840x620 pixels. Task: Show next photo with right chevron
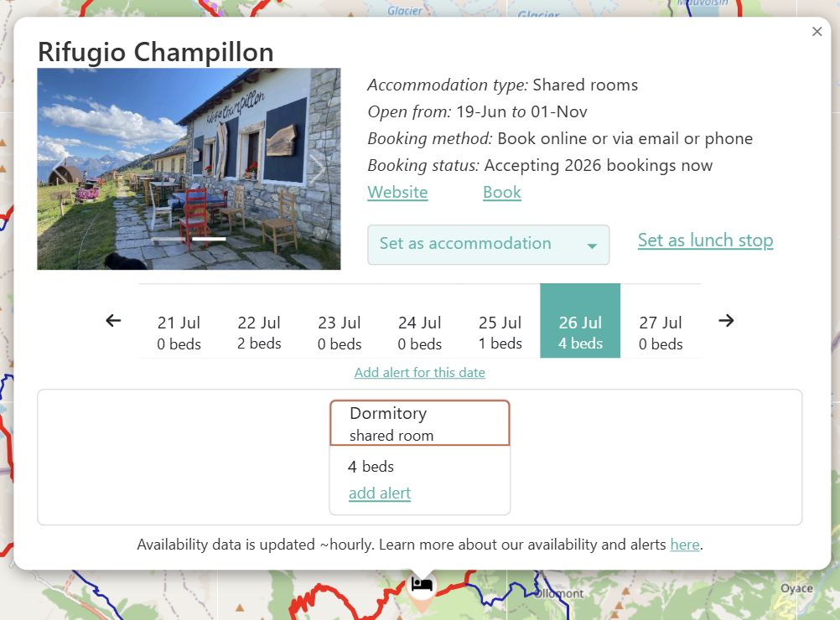coord(319,169)
